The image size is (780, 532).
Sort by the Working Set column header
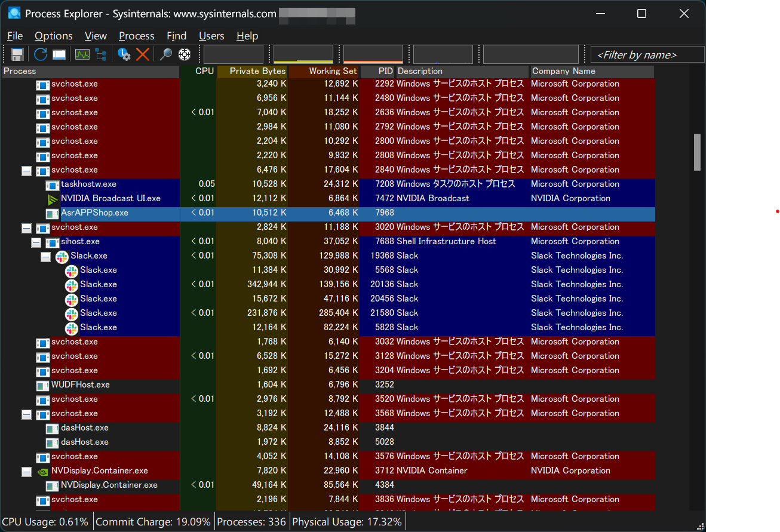point(324,71)
